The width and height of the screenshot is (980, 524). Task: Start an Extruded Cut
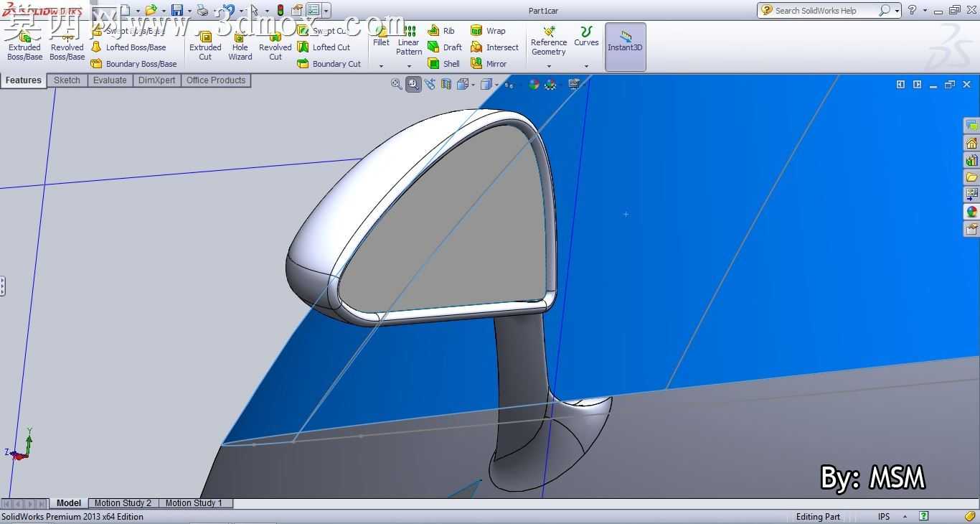click(x=205, y=46)
